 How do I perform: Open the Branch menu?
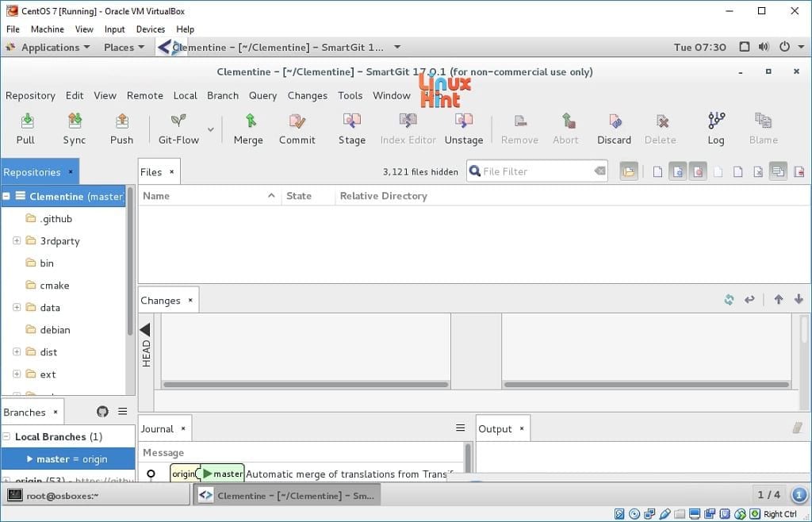click(x=223, y=95)
